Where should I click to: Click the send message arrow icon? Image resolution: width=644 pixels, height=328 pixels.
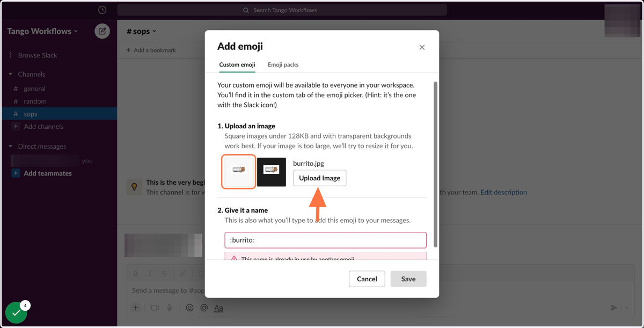[x=614, y=308]
